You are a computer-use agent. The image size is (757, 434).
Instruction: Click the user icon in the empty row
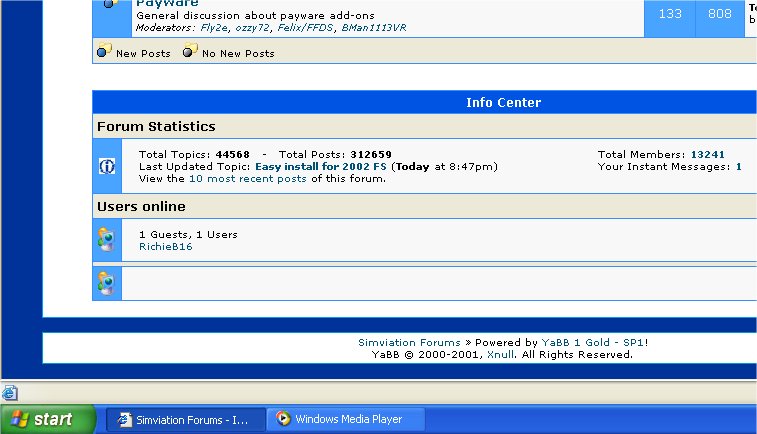click(106, 283)
